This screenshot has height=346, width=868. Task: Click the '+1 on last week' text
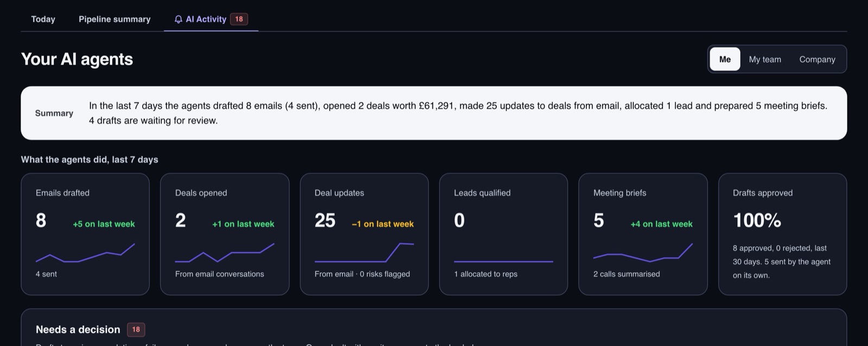243,224
